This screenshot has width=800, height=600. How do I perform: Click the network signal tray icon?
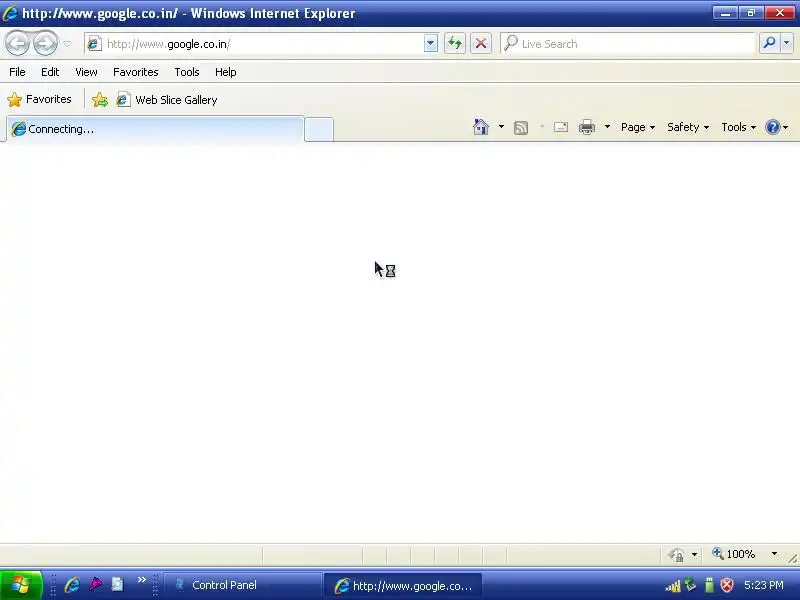pos(672,586)
